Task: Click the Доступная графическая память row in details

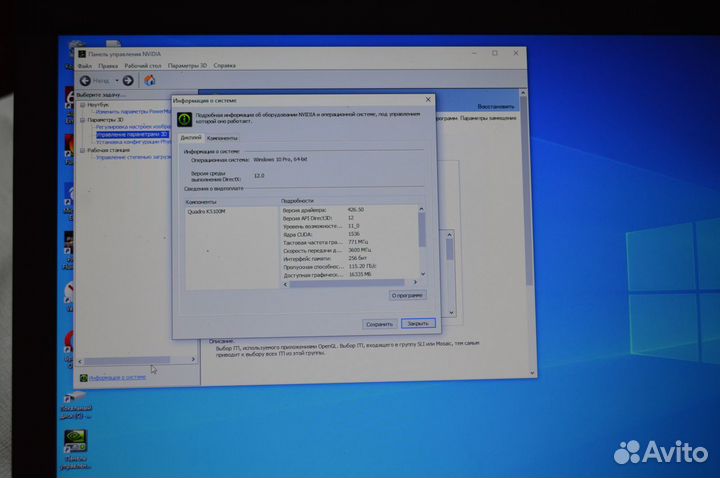Action: 349,275
